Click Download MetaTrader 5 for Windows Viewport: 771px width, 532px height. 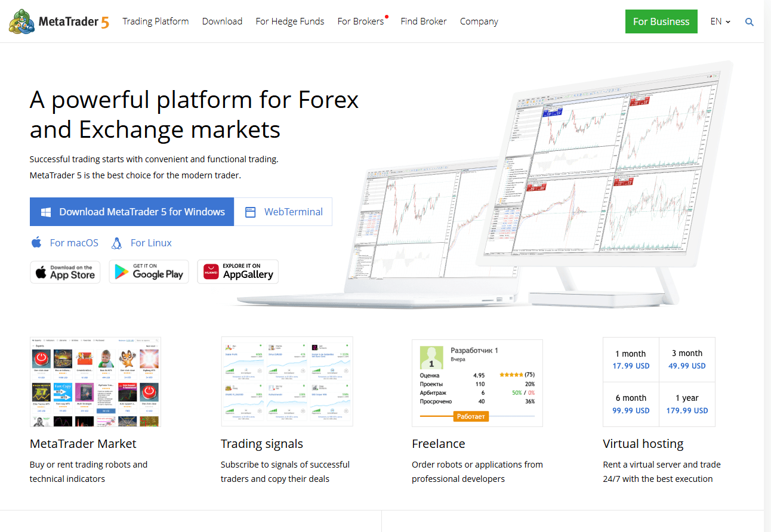[x=132, y=212]
